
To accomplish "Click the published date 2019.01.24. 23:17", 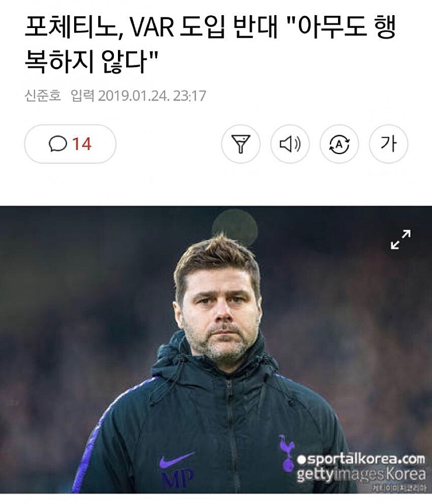I will coord(152,96).
